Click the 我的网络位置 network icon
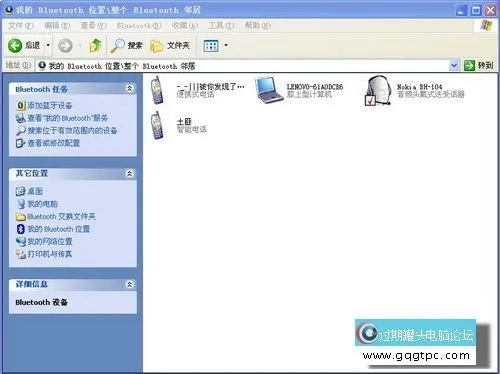 pos(21,241)
